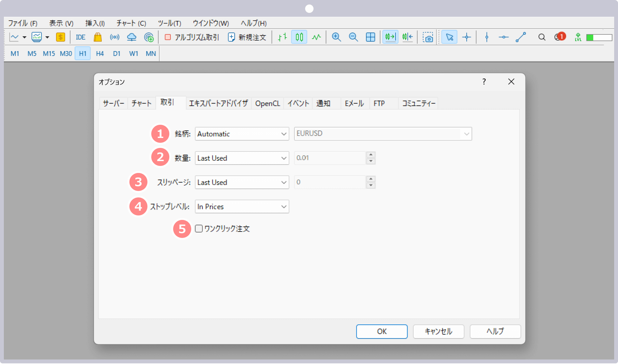Draw a horizontal line tool
Screen dimensions: 618x364
pos(504,37)
